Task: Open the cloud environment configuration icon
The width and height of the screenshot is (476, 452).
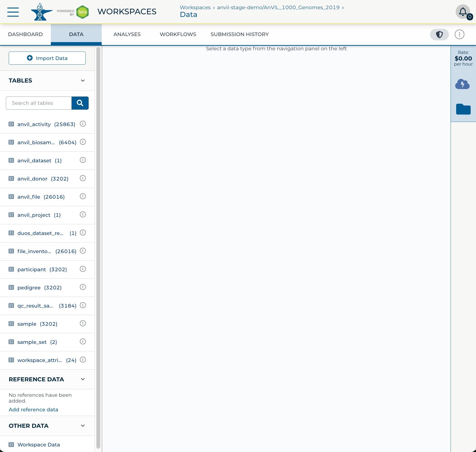Action: point(462,84)
